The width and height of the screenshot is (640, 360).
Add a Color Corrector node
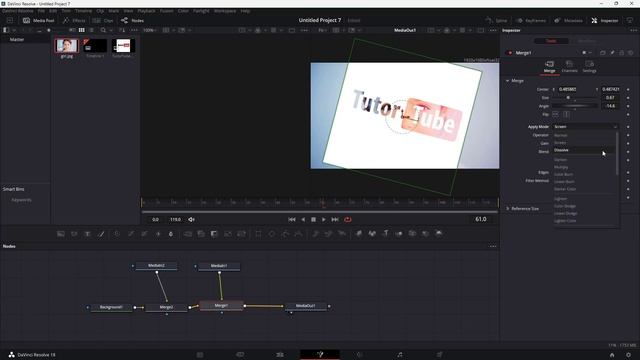[x=117, y=234]
